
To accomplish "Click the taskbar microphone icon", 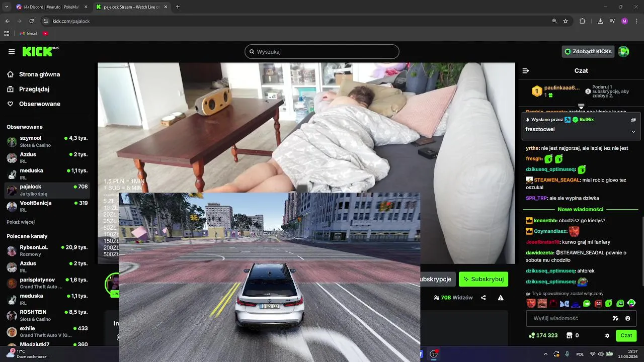I will click(568, 354).
